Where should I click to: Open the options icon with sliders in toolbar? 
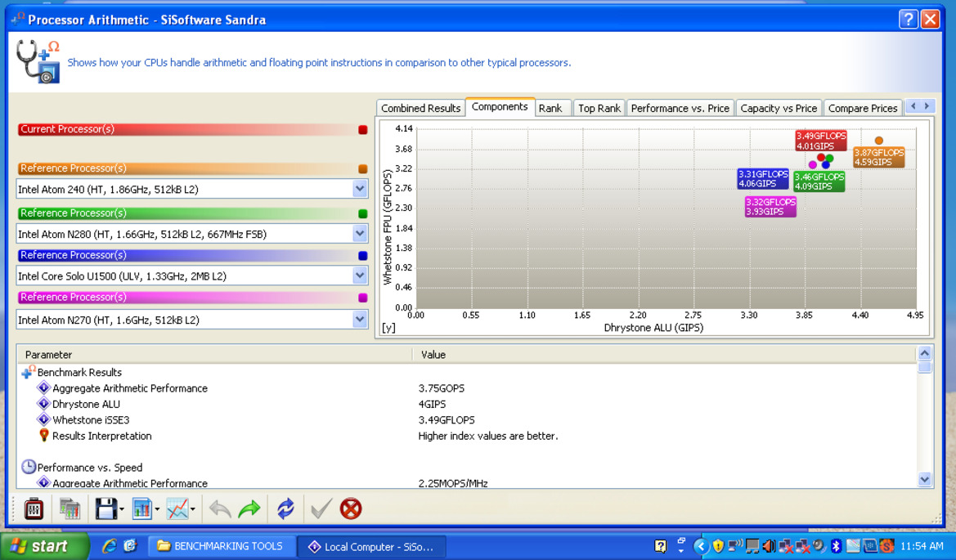[34, 508]
